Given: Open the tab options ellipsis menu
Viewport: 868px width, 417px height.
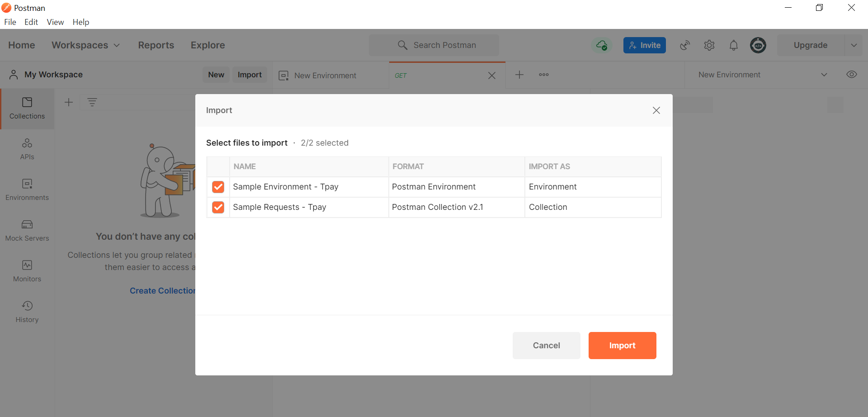Looking at the screenshot, I should (x=544, y=75).
